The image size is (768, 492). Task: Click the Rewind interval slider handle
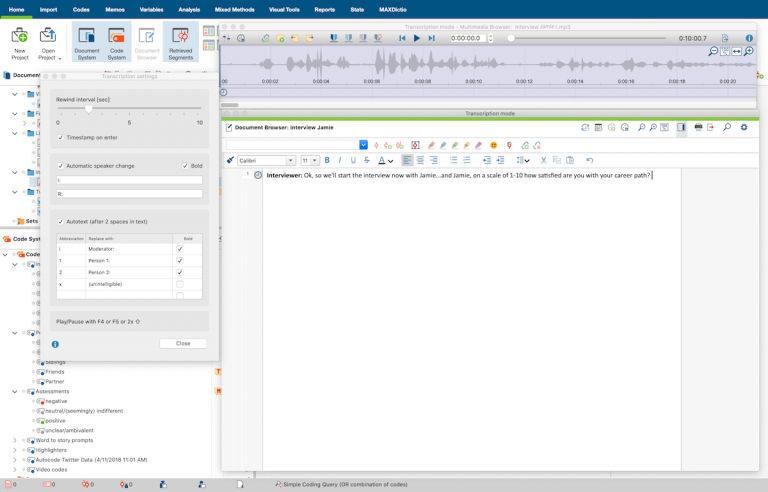(89, 109)
